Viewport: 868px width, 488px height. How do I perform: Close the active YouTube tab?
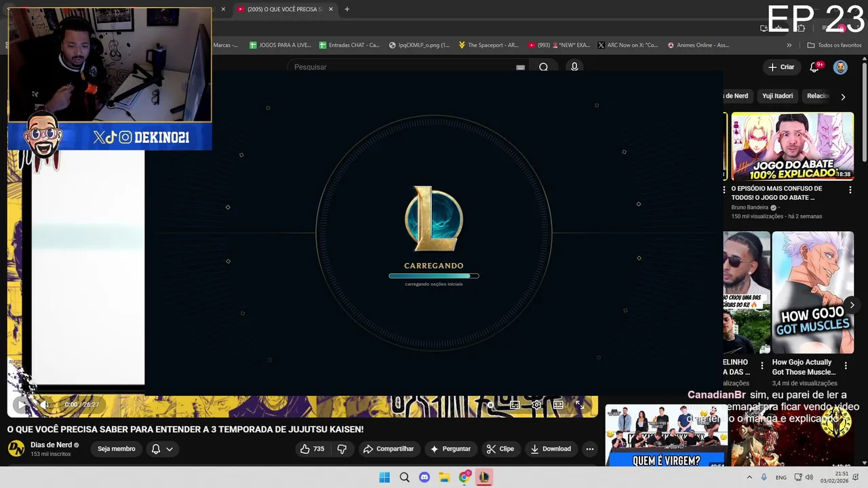pyautogui.click(x=331, y=9)
